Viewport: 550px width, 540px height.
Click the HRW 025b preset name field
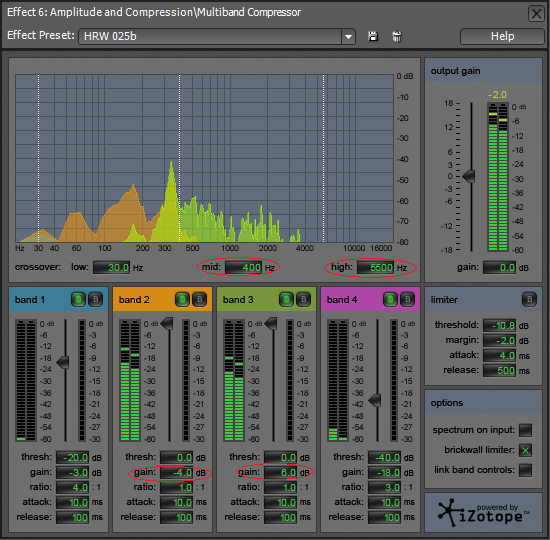click(x=210, y=36)
